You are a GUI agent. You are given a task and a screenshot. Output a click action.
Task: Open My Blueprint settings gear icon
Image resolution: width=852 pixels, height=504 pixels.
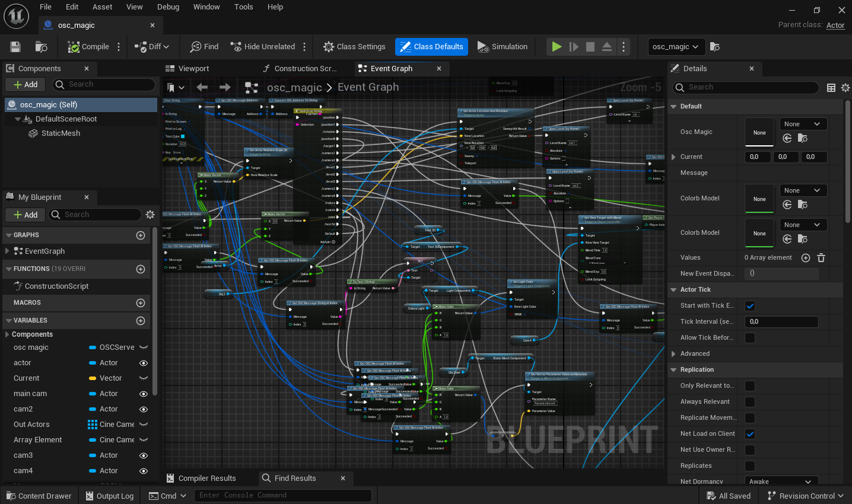[x=150, y=215]
